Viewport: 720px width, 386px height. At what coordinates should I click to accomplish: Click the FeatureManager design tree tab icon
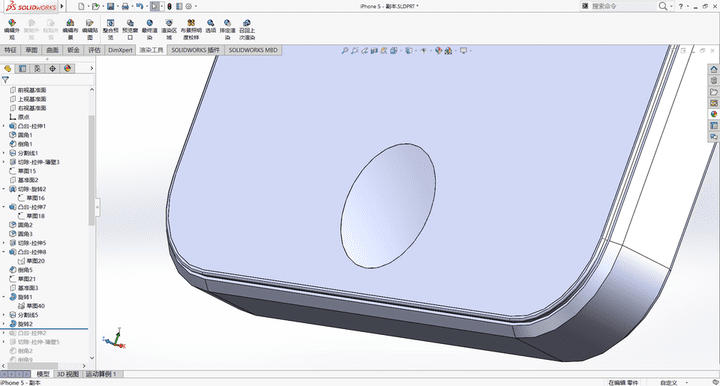(x=7, y=68)
